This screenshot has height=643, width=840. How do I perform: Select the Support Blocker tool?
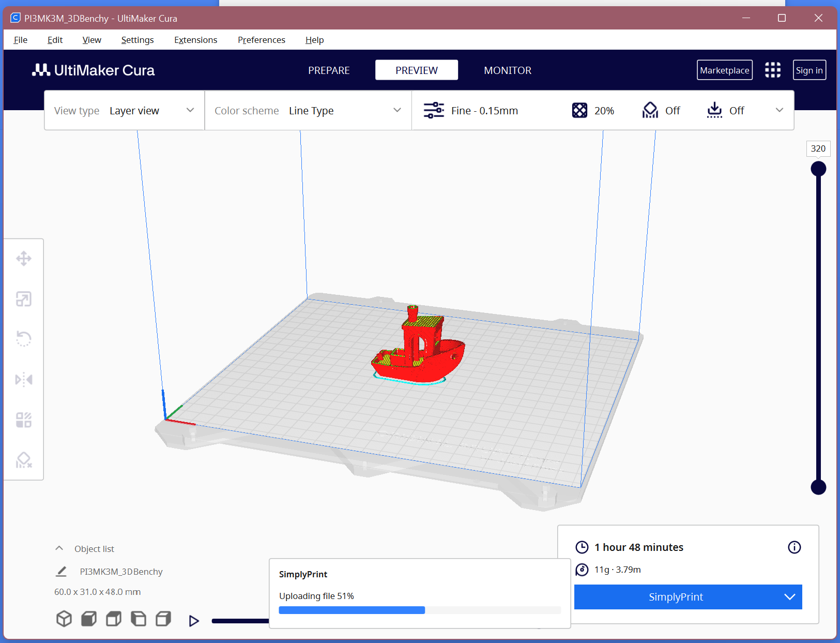tap(24, 460)
